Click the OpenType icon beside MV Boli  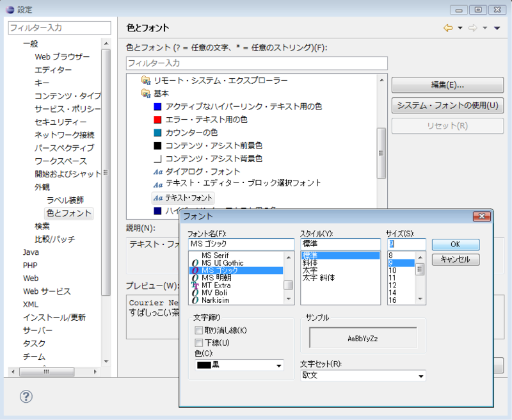click(195, 293)
